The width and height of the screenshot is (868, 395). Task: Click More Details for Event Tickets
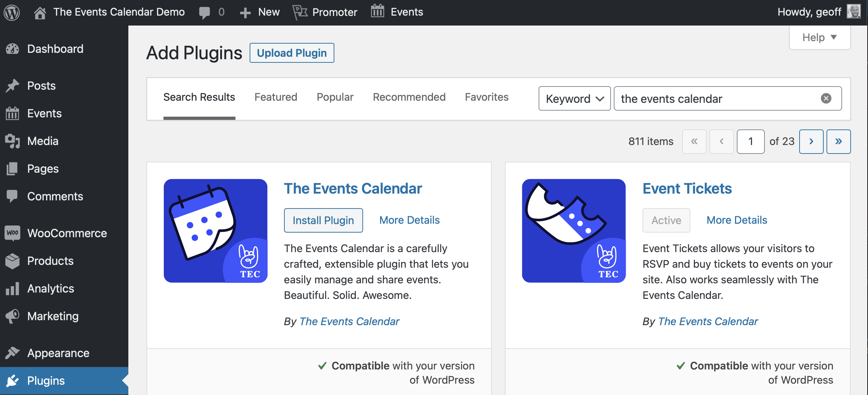click(x=736, y=219)
